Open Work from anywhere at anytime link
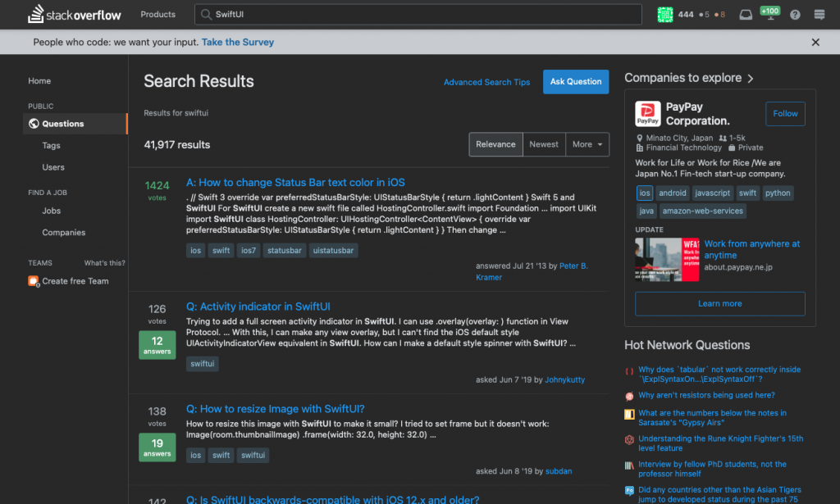Viewport: 840px width, 504px height. click(751, 250)
